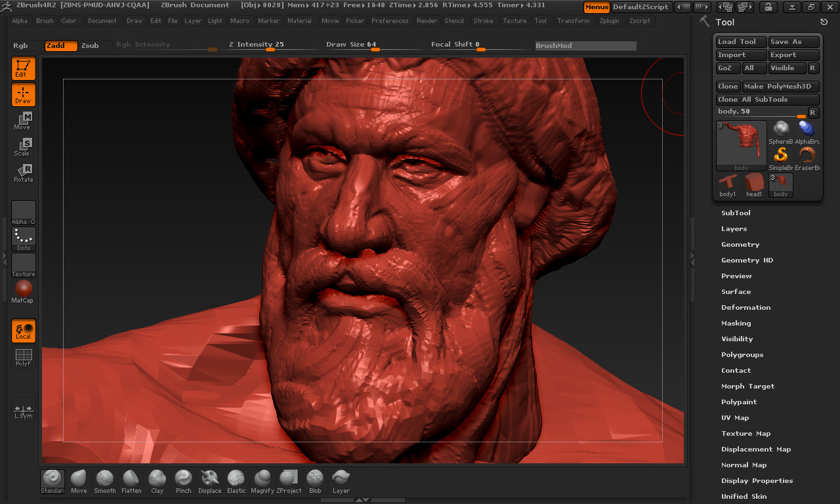Select the Scale transform tool
Image resolution: width=840 pixels, height=504 pixels.
[x=23, y=147]
